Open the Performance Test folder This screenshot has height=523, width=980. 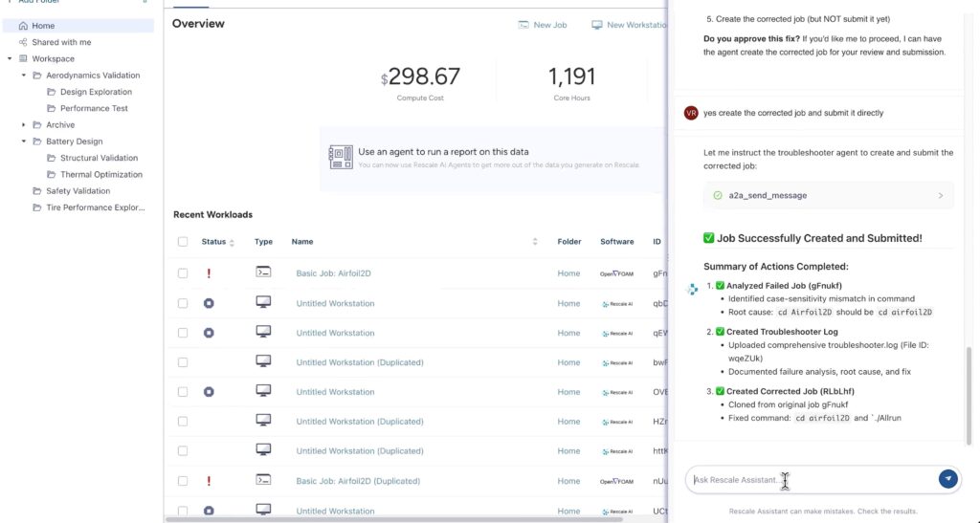click(x=94, y=108)
